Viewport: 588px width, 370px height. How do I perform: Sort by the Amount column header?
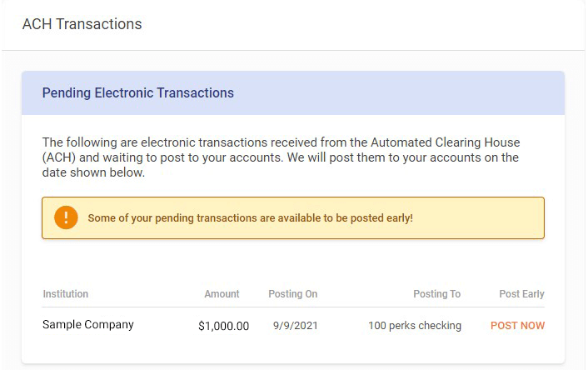[222, 294]
